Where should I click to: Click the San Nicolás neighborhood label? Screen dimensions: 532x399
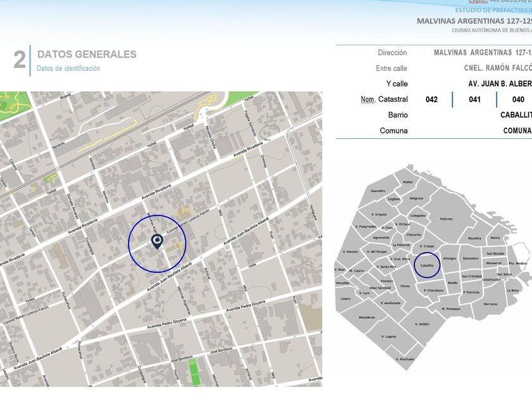[495, 253]
